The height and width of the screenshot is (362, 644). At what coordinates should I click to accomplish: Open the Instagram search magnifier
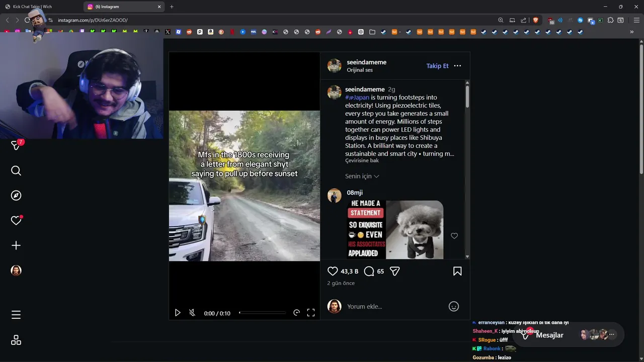pos(16,171)
